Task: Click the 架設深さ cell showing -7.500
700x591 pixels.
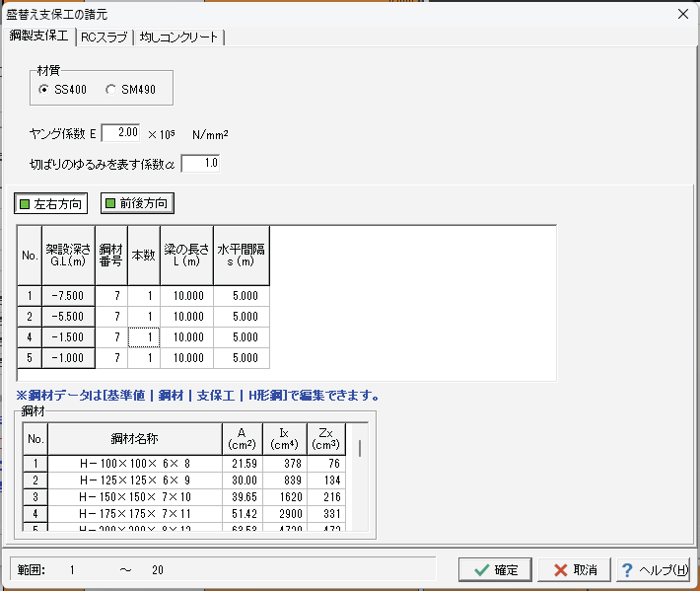Action: pos(68,295)
